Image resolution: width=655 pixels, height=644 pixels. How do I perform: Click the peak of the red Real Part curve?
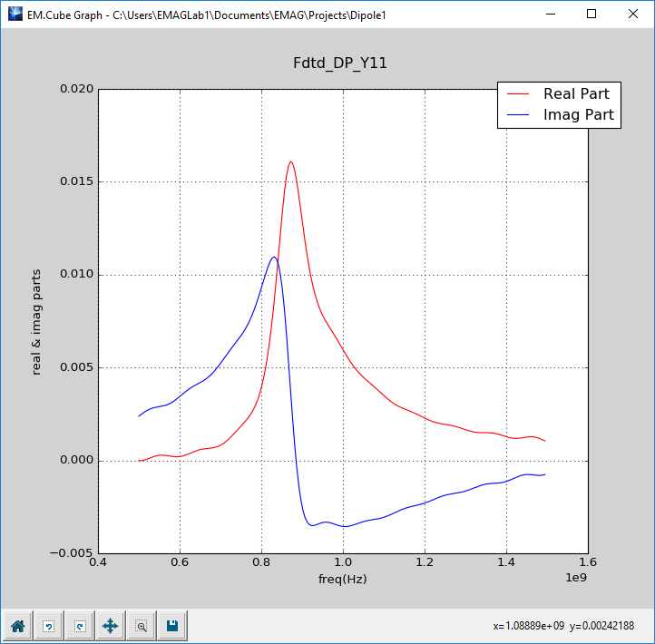[x=290, y=162]
